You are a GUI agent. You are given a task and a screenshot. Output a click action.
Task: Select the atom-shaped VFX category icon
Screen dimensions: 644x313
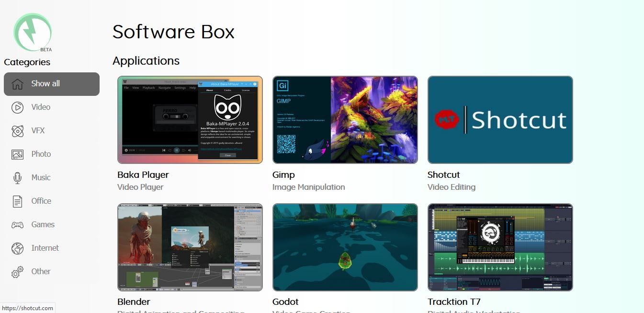tap(17, 130)
